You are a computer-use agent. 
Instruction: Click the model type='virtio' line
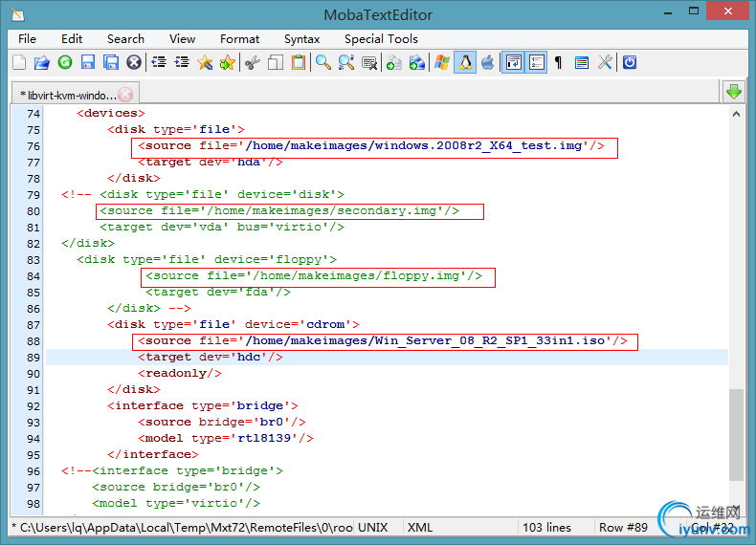click(176, 504)
